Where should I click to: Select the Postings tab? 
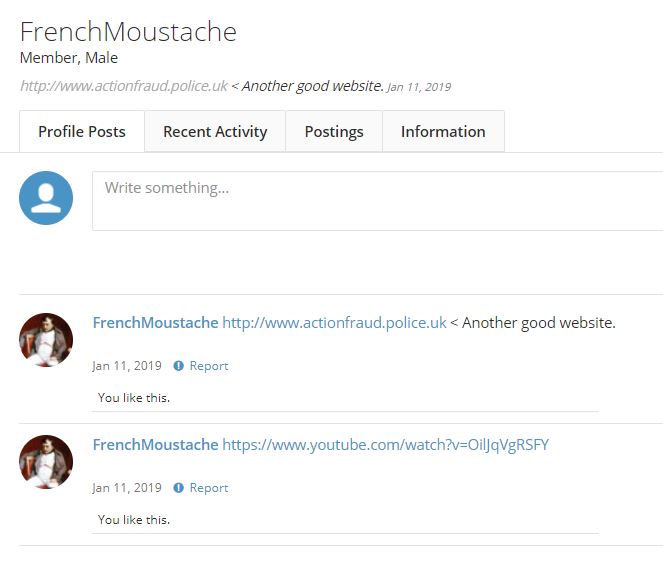[334, 132]
